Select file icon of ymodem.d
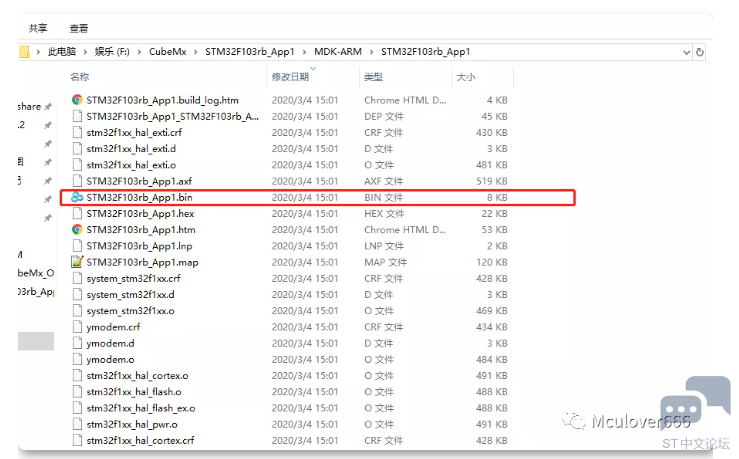The height and width of the screenshot is (459, 739). (77, 343)
